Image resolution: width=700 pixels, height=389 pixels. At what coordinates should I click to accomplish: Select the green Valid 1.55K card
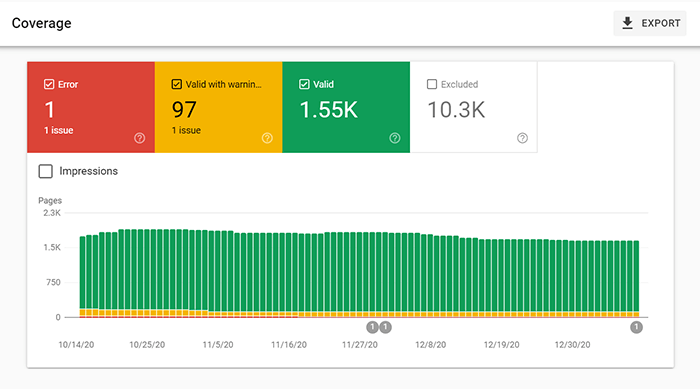click(346, 107)
